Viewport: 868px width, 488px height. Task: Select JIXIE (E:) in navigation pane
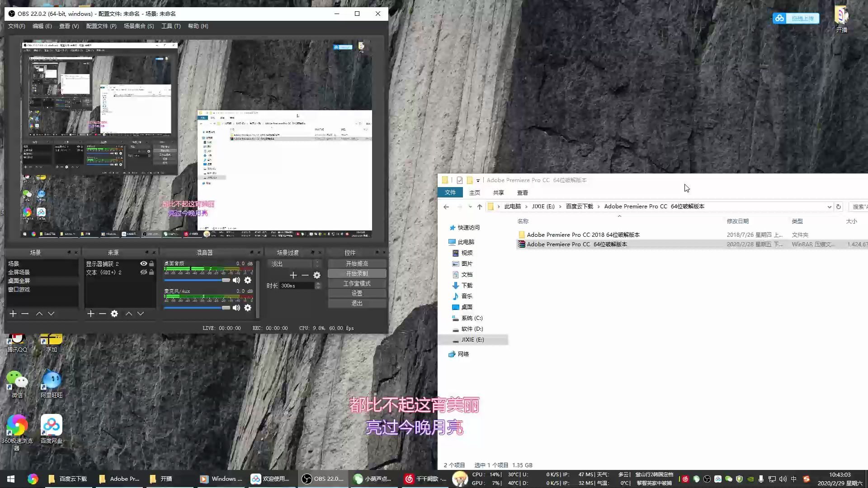pos(473,340)
